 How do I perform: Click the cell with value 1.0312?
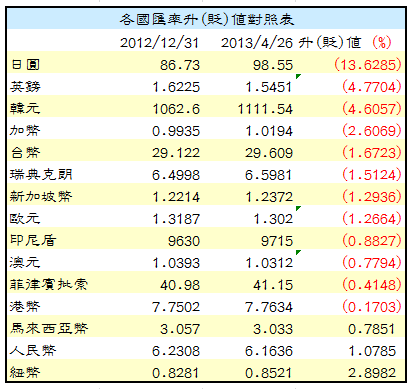click(x=269, y=263)
